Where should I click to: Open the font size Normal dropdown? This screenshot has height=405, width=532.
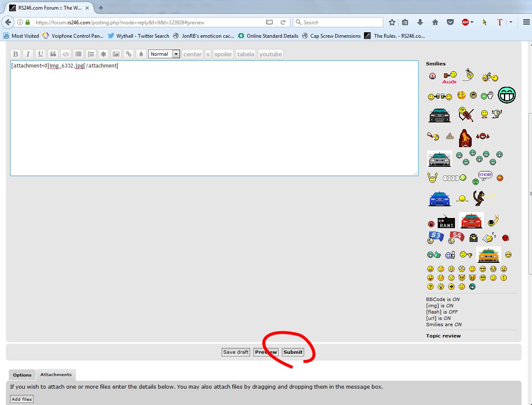[164, 54]
